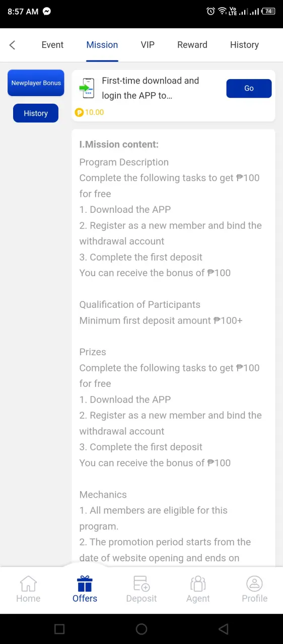
Task: Open the History tab in top bar
Action: pyautogui.click(x=244, y=45)
